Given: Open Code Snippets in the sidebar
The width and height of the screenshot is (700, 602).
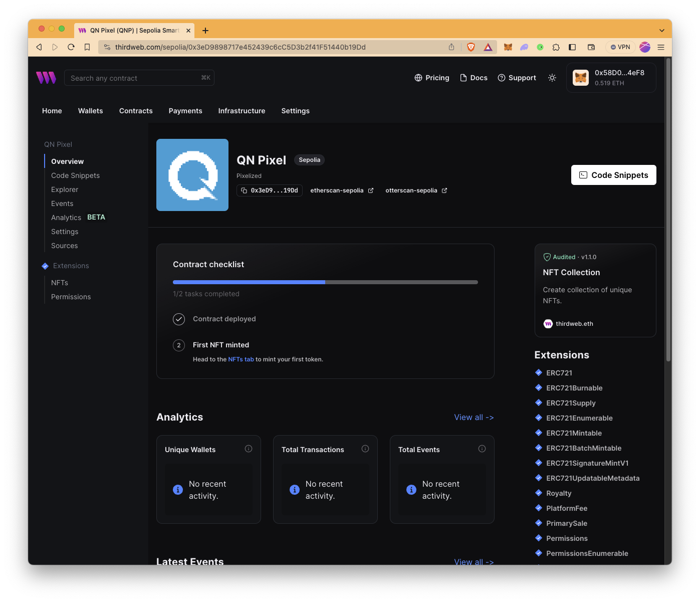Looking at the screenshot, I should (75, 175).
